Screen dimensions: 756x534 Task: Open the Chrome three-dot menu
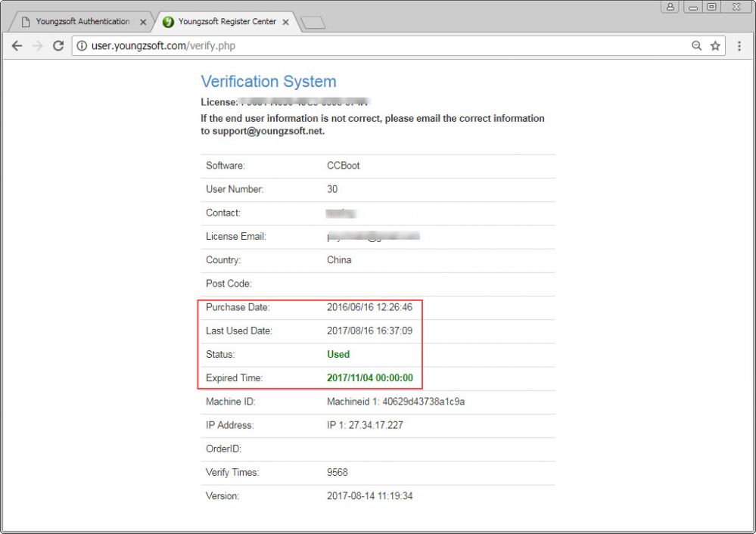(739, 46)
